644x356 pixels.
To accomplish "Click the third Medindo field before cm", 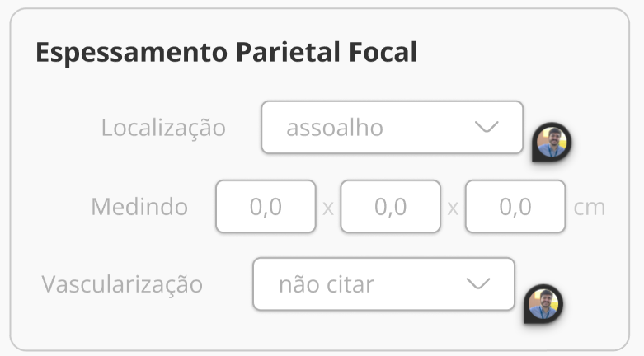I will tap(515, 207).
